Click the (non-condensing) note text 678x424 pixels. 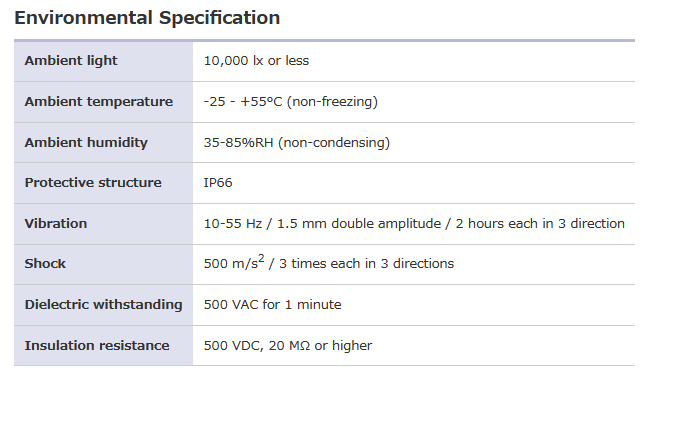(x=334, y=143)
